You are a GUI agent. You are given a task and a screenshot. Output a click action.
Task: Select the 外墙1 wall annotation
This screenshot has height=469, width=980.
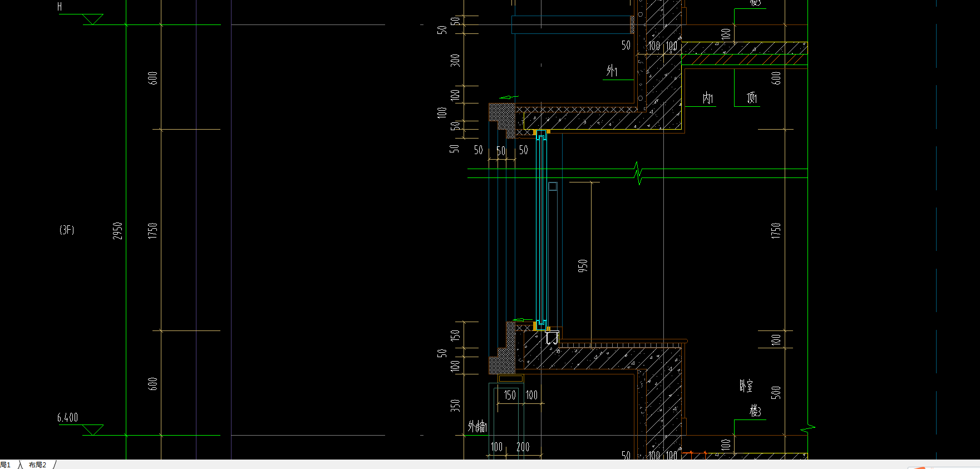pyautogui.click(x=477, y=427)
